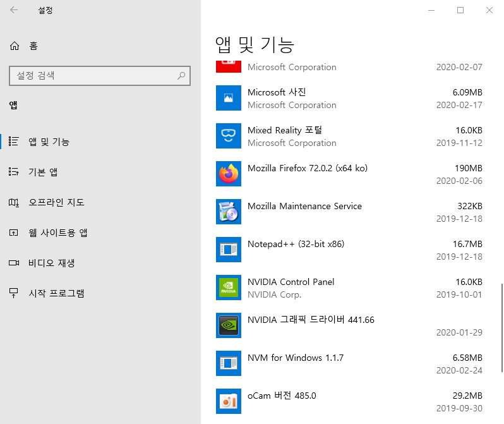The image size is (504, 424).
Task: Click the Mozilla Firefox app icon
Action: 228,174
